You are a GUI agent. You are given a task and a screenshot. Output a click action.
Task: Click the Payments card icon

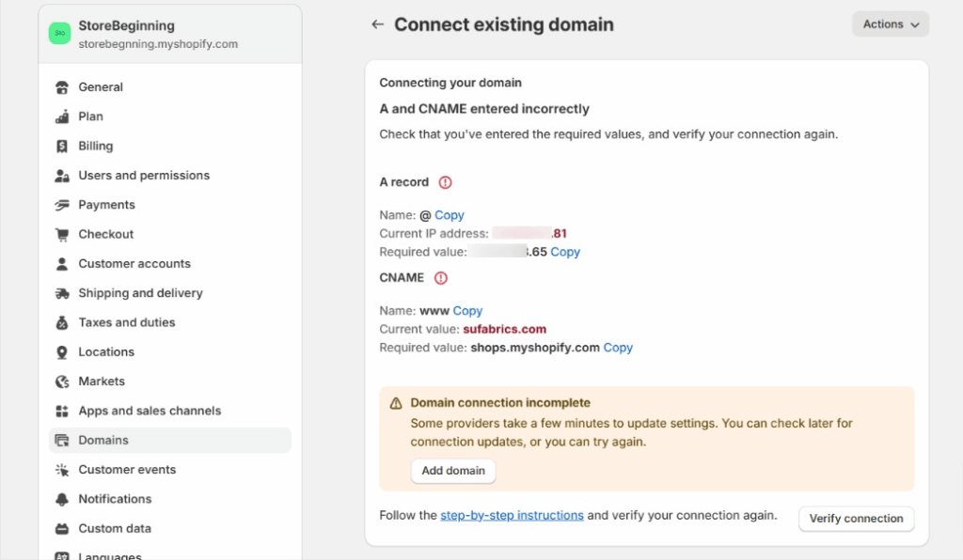point(62,205)
